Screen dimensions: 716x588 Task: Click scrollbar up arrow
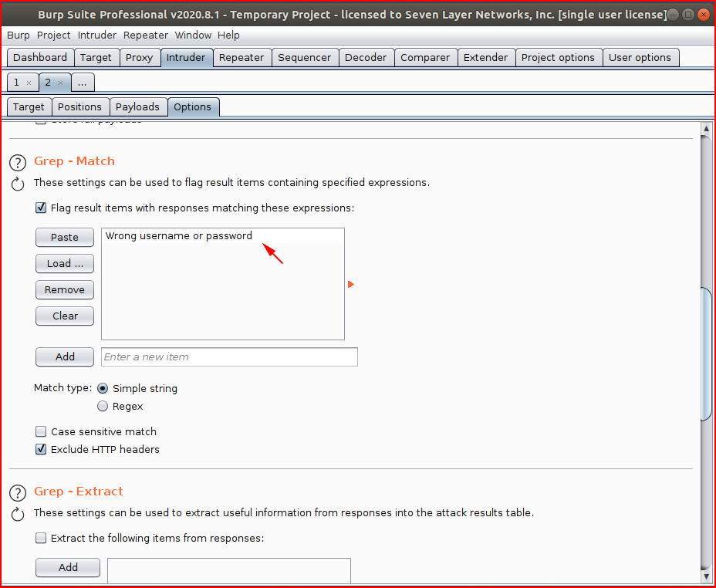[x=706, y=129]
